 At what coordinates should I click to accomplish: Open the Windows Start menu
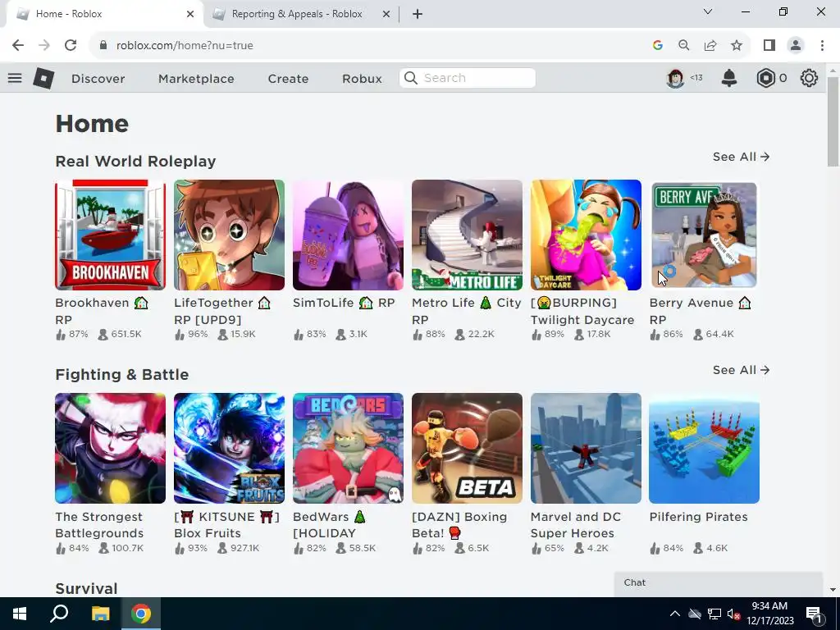[20, 614]
